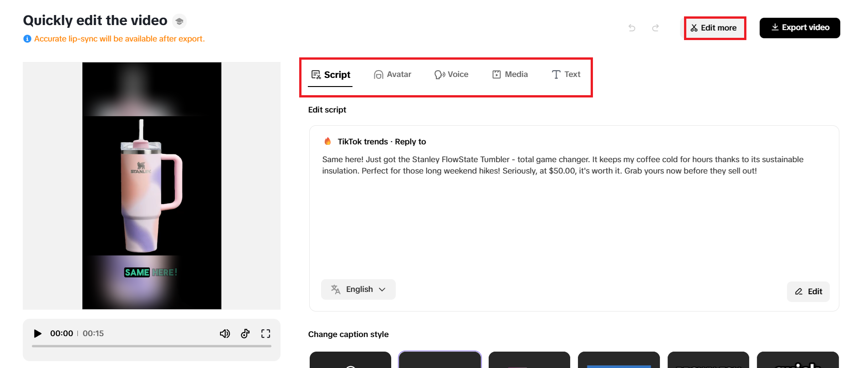
Task: Click the undo arrow icon
Action: point(632,28)
